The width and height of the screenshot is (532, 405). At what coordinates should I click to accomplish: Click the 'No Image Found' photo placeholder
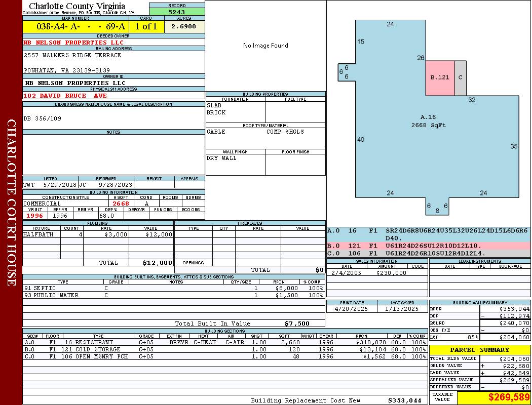click(265, 46)
